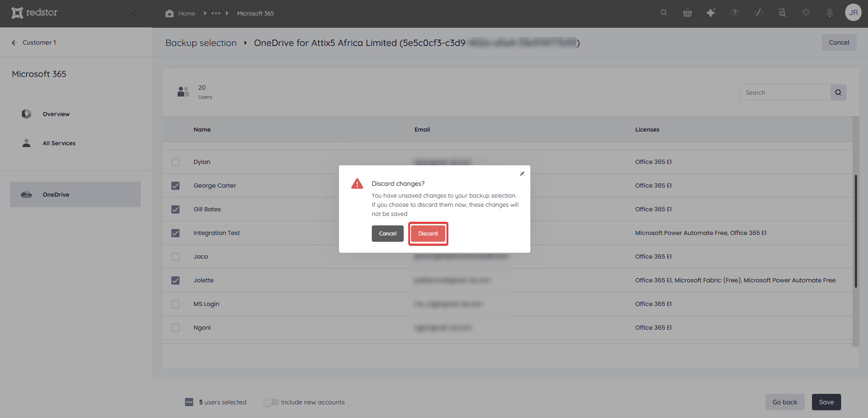
Task: Open the JR user avatar menu
Action: coord(853,13)
